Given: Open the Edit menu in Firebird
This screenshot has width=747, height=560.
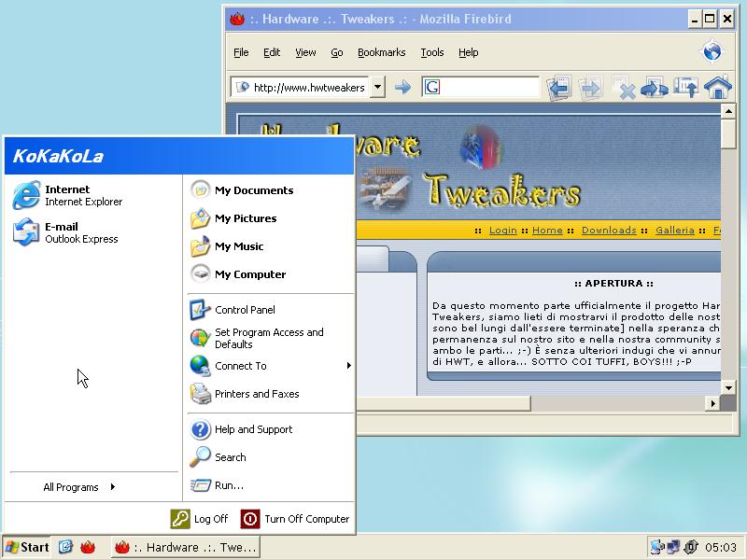Looking at the screenshot, I should click(x=272, y=52).
